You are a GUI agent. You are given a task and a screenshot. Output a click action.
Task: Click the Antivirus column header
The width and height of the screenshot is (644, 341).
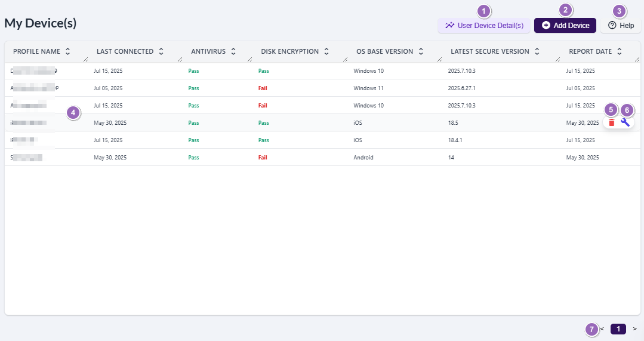[x=208, y=51]
